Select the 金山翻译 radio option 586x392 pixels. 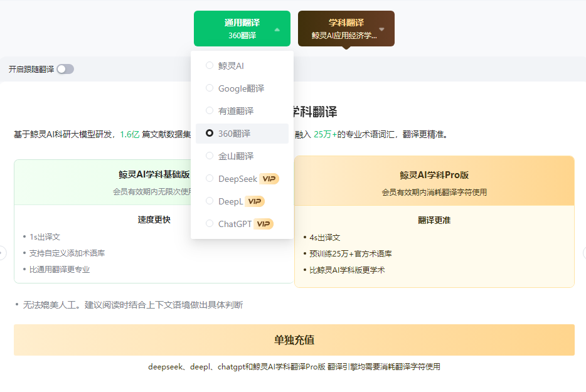[x=210, y=156]
